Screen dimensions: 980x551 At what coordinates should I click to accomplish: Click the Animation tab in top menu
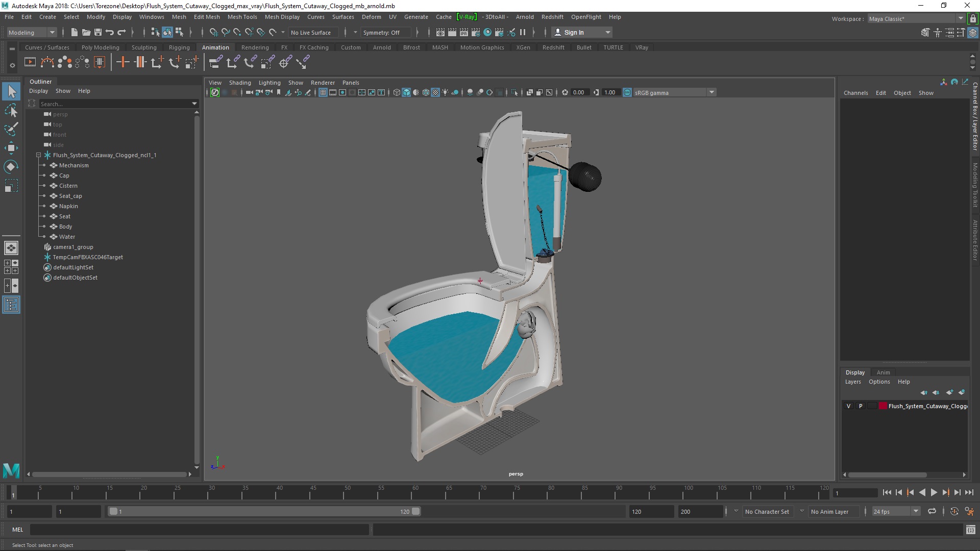(x=215, y=47)
